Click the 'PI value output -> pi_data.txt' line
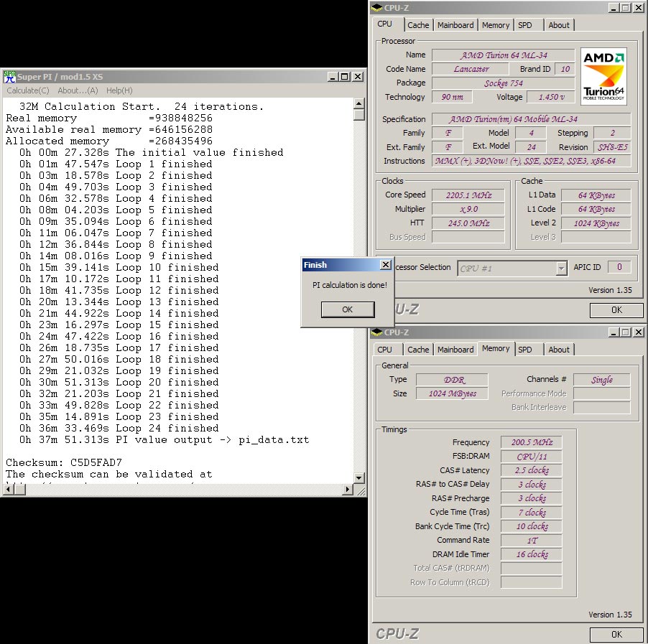648x644 pixels. pos(164,440)
